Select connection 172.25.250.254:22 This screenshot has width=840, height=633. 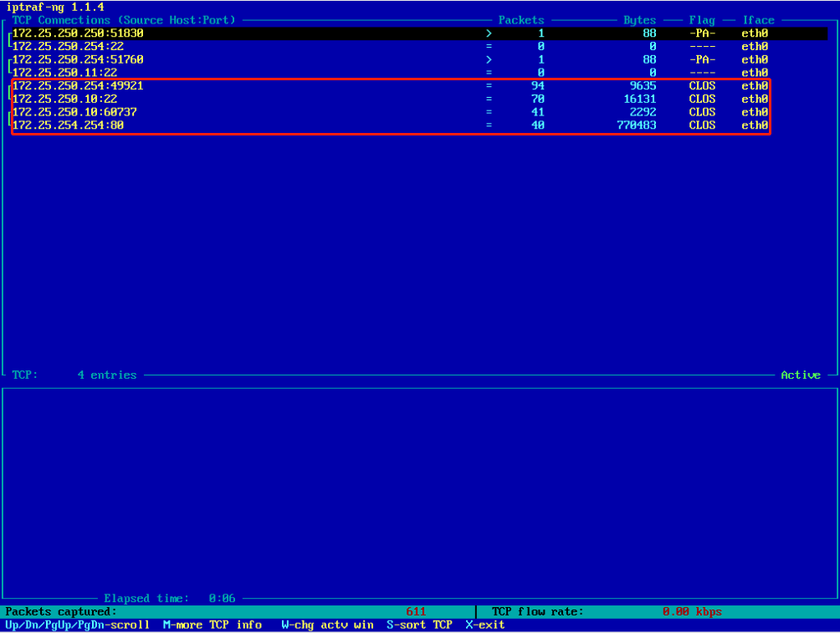pyautogui.click(x=68, y=47)
